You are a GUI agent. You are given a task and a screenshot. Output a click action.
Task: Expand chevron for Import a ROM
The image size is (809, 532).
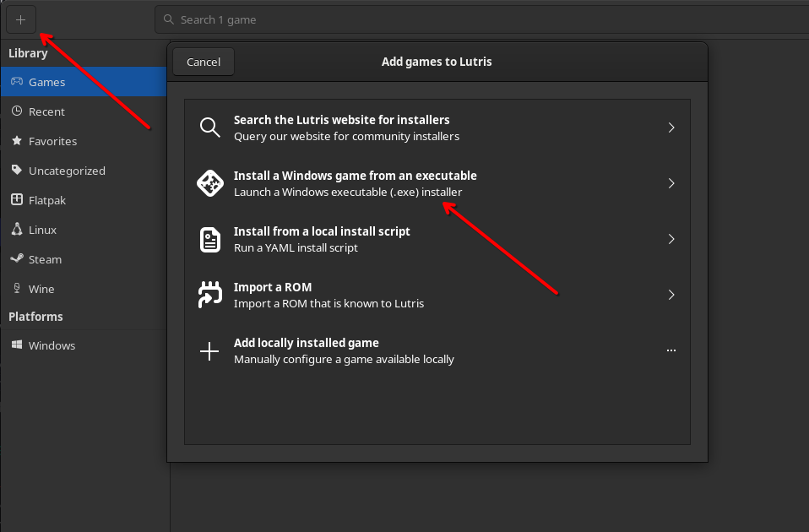coord(671,295)
